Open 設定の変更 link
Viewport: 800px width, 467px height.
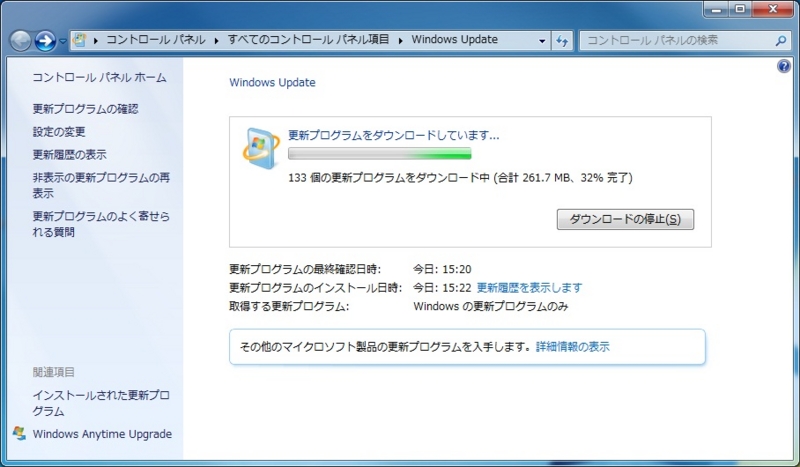59,132
